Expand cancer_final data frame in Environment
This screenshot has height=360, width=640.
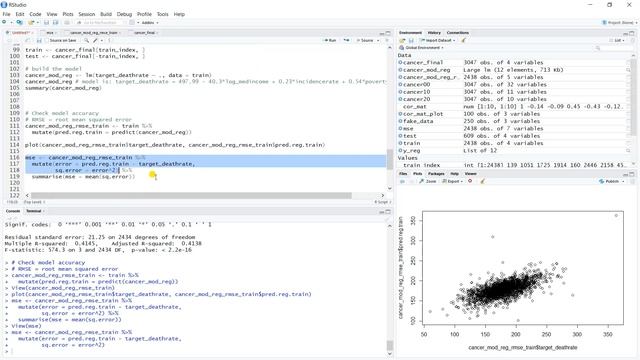(400, 62)
